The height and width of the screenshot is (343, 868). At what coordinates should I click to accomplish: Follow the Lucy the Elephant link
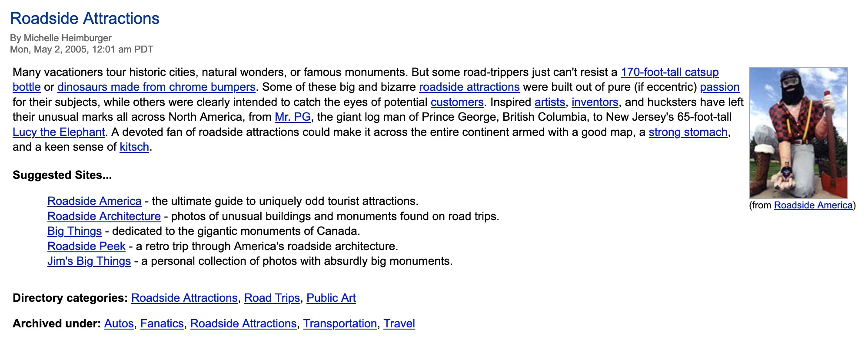pos(59,132)
